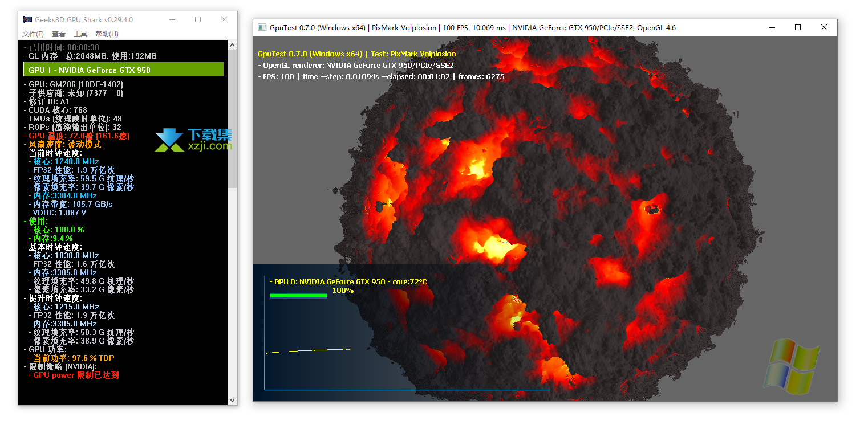Click the 'GPU power 限制已达到' warning

(x=73, y=375)
